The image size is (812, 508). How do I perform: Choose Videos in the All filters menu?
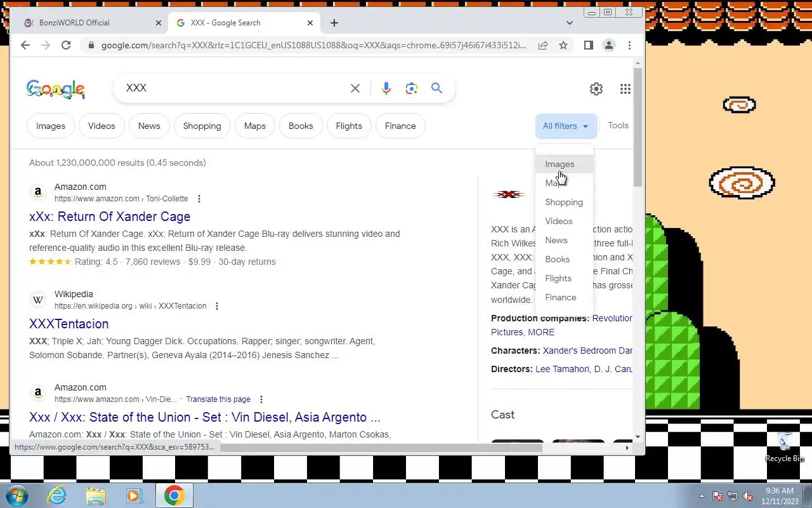point(565,221)
